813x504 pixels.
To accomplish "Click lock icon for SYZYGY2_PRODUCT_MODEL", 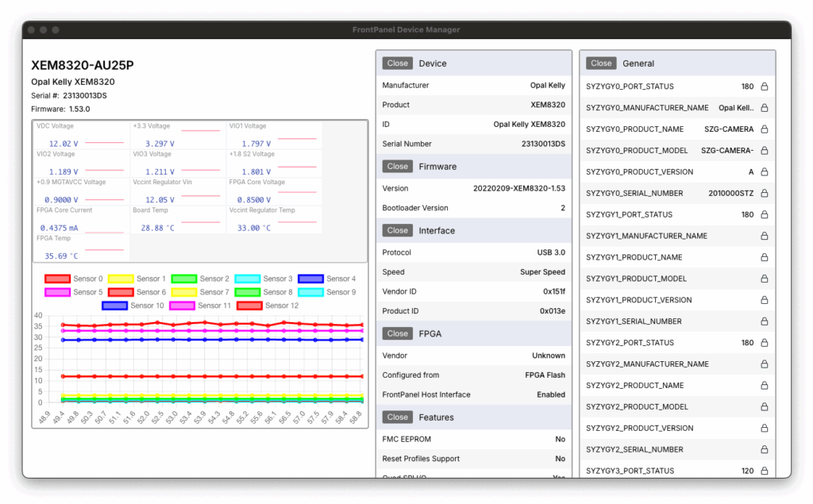I will point(765,406).
